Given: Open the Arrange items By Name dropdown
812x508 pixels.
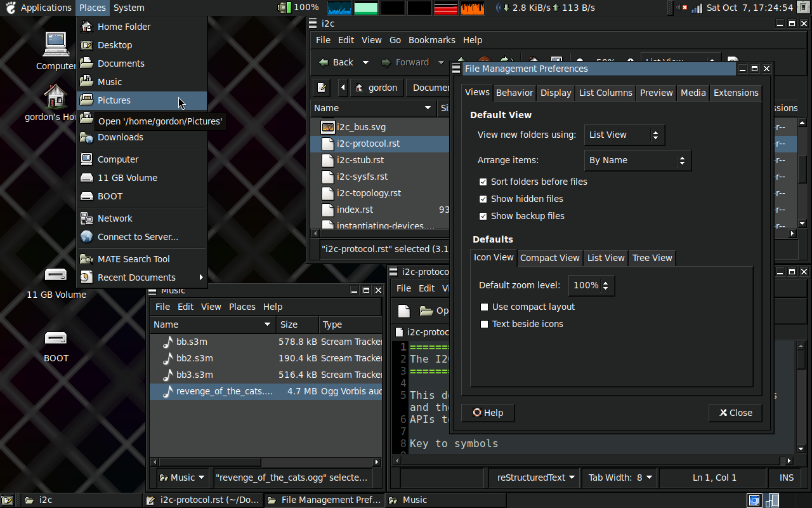Looking at the screenshot, I should pos(638,160).
